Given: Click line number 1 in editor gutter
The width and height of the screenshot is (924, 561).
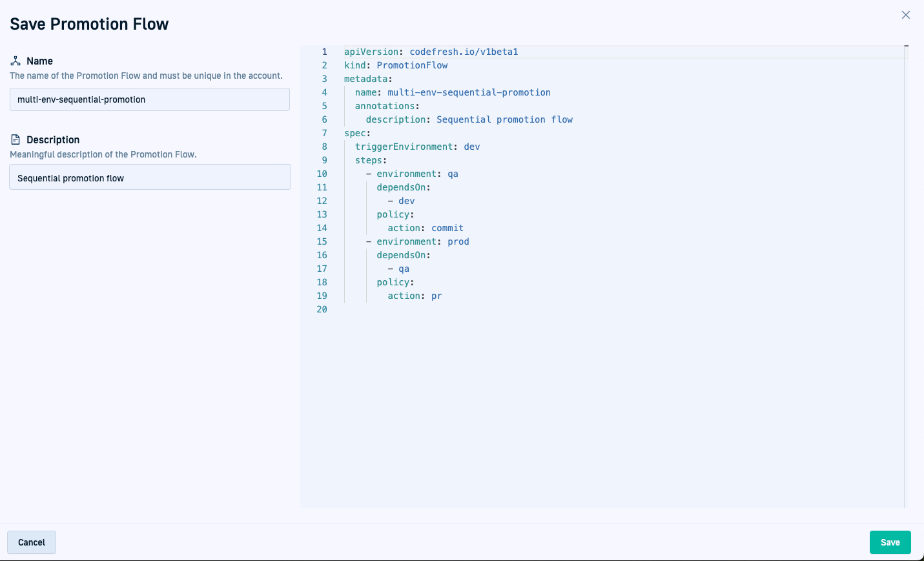Looking at the screenshot, I should (x=324, y=52).
